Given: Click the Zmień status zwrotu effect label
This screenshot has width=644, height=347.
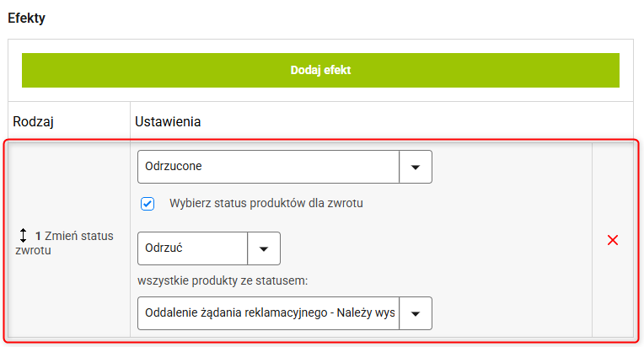Looking at the screenshot, I should [64, 243].
